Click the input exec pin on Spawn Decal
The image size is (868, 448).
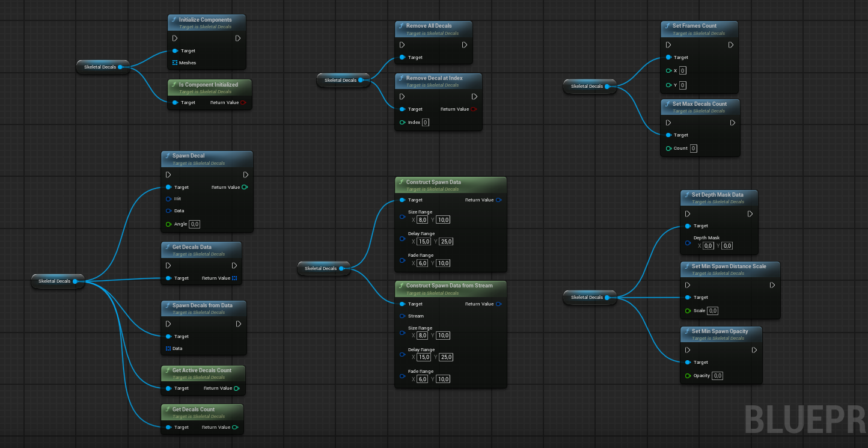(x=168, y=174)
